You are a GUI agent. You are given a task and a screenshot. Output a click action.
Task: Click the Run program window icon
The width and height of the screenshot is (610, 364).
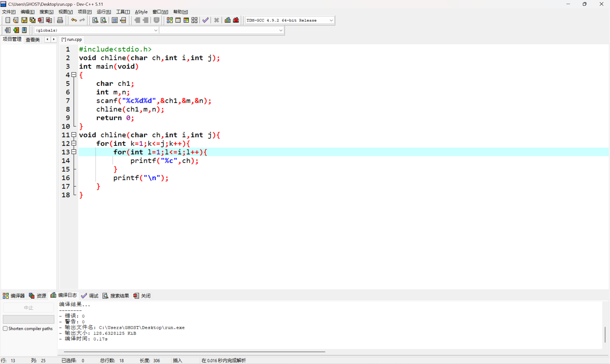click(x=178, y=20)
